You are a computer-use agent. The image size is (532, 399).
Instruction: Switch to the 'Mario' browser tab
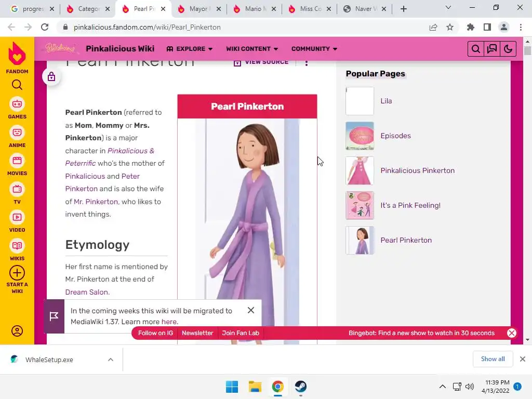[x=254, y=9]
